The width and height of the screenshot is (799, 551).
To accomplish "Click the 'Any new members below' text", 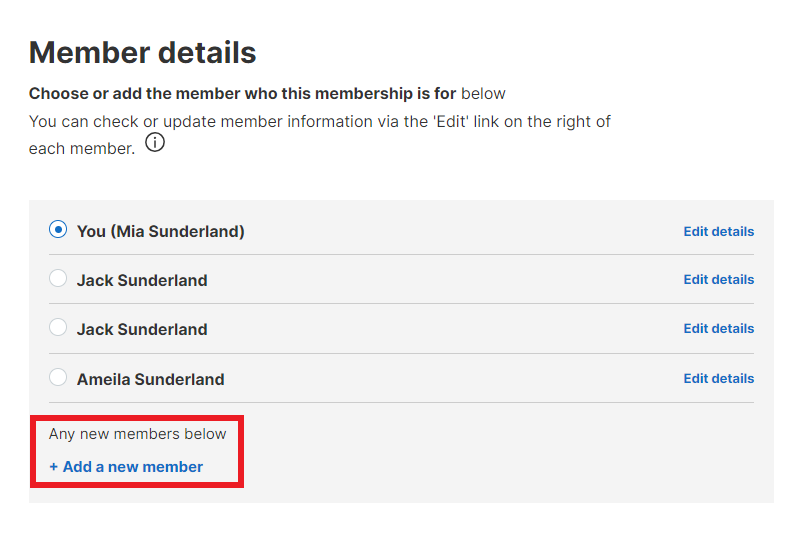I will click(138, 434).
